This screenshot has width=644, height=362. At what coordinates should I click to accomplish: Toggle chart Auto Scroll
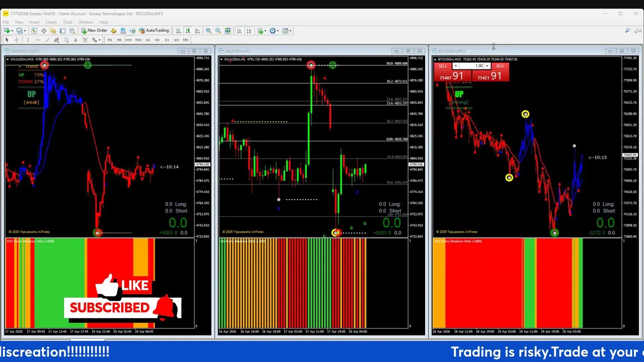tap(239, 31)
